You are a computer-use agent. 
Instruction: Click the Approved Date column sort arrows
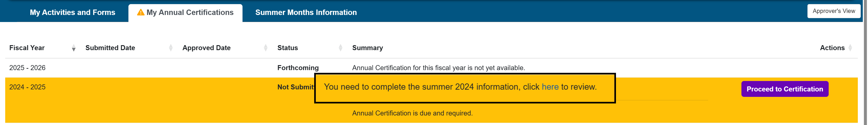[x=266, y=48]
